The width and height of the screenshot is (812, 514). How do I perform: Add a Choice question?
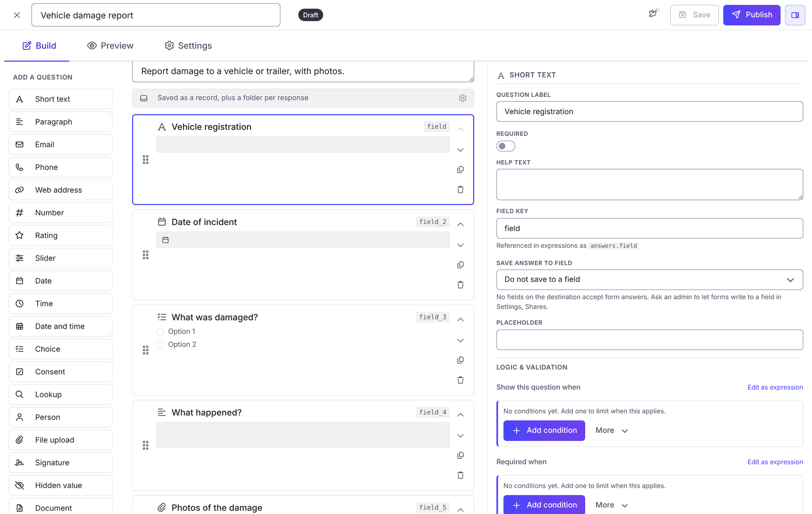click(61, 349)
